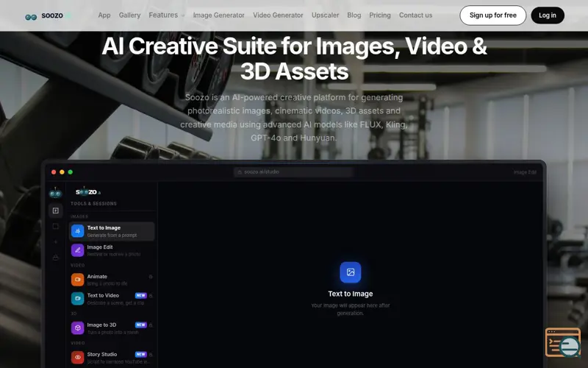The width and height of the screenshot is (588, 368).
Task: Expand the Features dropdown menu
Action: 167,15
